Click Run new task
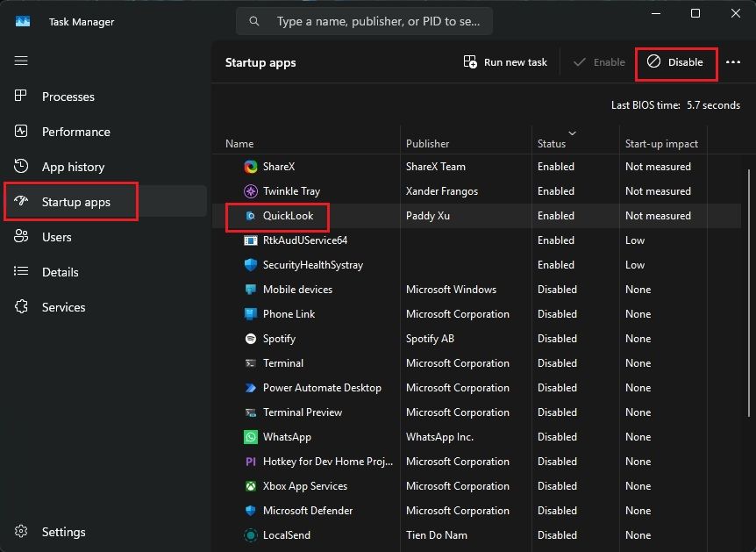The image size is (756, 552). pyautogui.click(x=505, y=61)
